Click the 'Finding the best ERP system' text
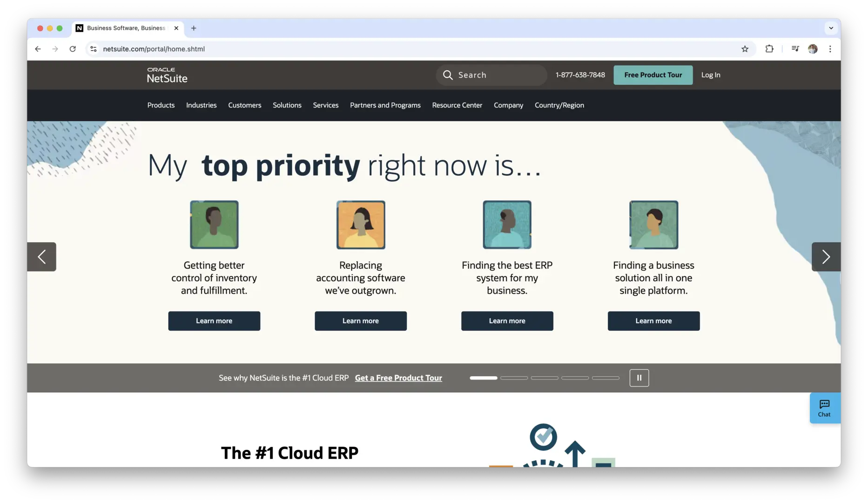The height and width of the screenshot is (503, 868). click(x=507, y=278)
